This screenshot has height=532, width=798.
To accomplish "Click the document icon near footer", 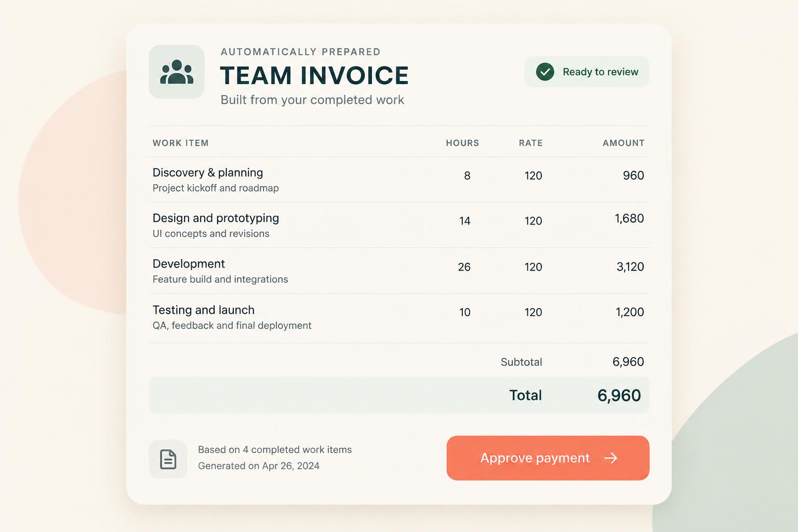I will click(168, 459).
